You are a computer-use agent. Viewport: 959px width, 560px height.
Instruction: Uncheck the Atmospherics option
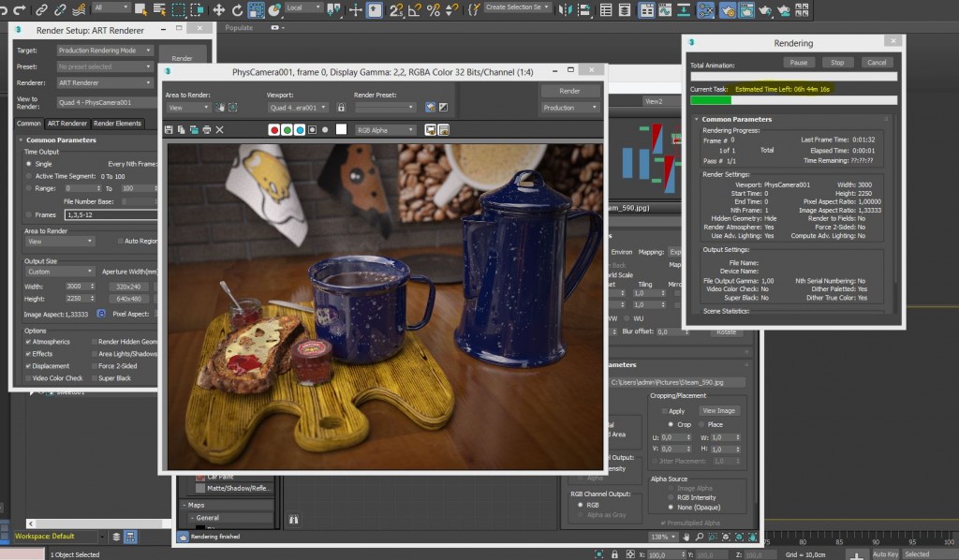pyautogui.click(x=28, y=342)
